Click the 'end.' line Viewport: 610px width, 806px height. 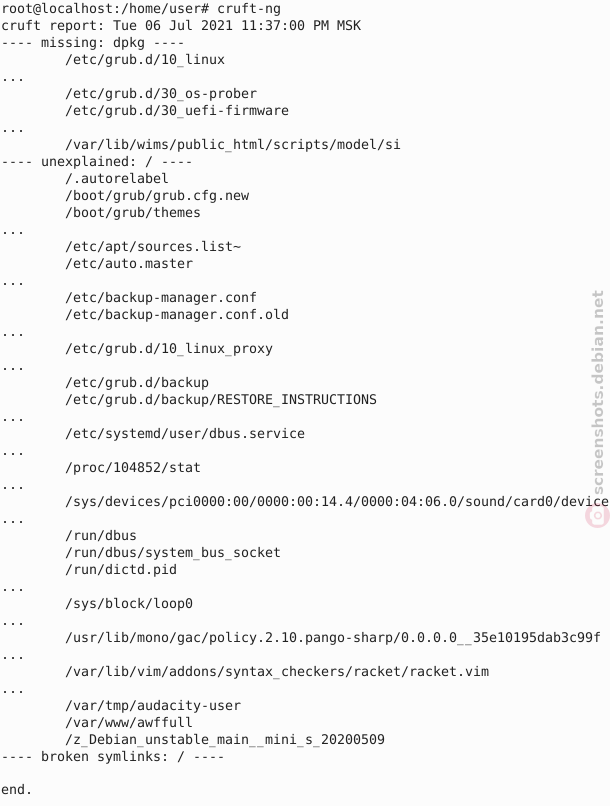[x=16, y=790]
